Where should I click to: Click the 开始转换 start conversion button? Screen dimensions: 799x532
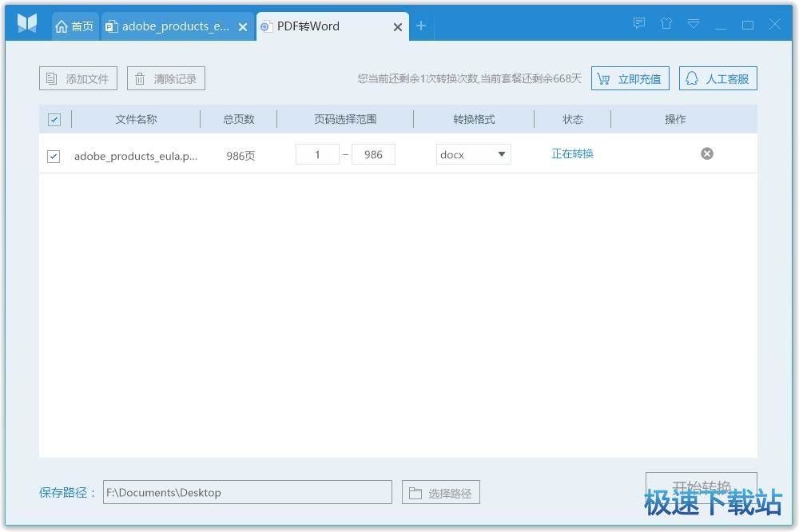point(701,485)
